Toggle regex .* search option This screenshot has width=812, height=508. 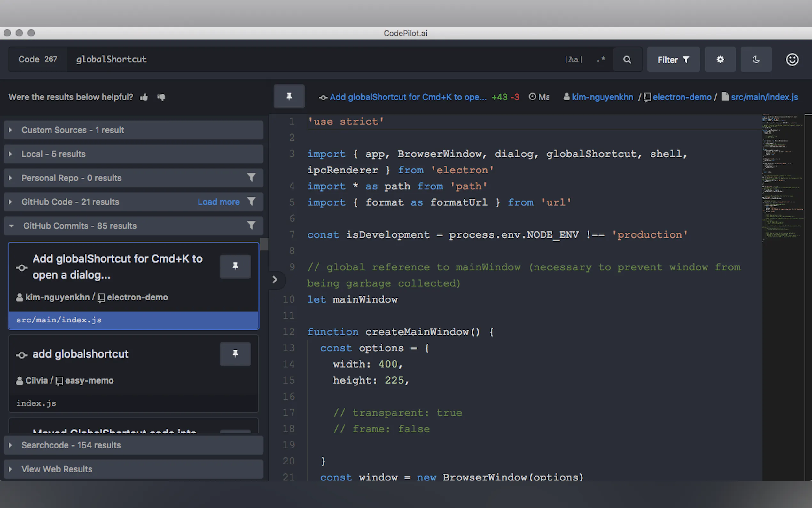click(x=601, y=60)
